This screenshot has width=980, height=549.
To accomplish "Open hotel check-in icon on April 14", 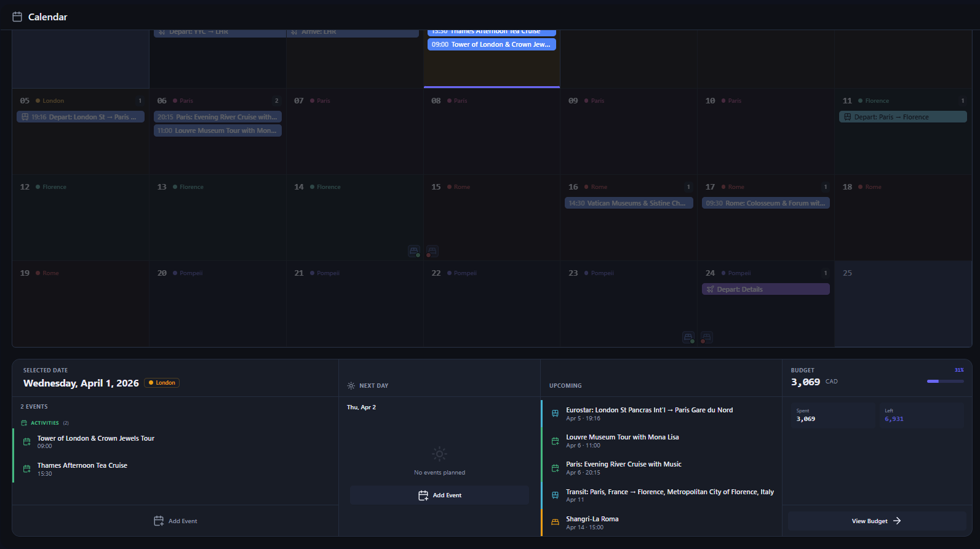I will tap(414, 250).
